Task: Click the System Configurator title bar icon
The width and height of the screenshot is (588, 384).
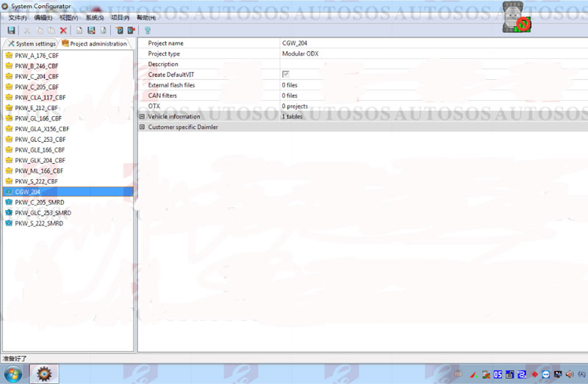Action: (5, 7)
